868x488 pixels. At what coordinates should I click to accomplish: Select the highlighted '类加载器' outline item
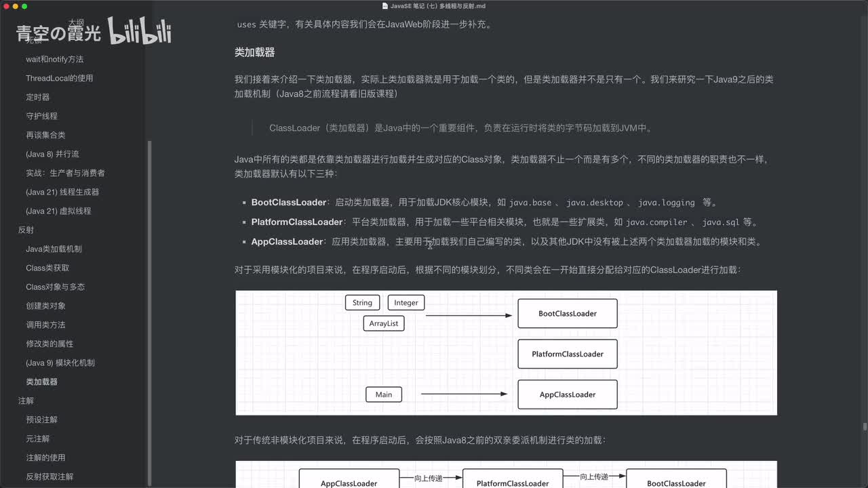(x=42, y=382)
